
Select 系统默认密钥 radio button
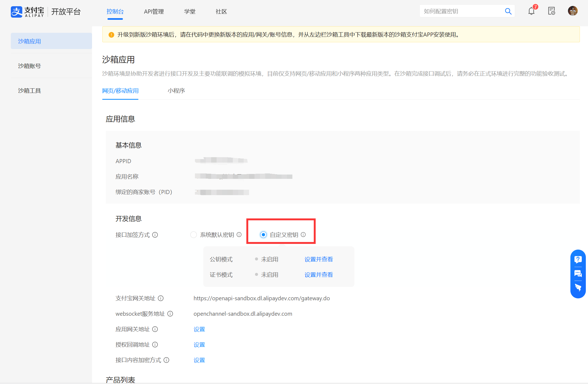[193, 235]
